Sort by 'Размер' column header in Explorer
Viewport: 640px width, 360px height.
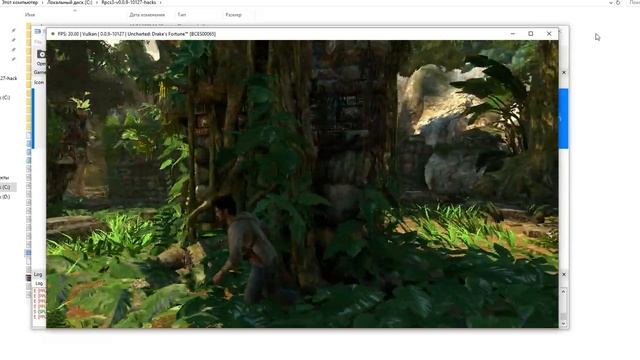(233, 15)
